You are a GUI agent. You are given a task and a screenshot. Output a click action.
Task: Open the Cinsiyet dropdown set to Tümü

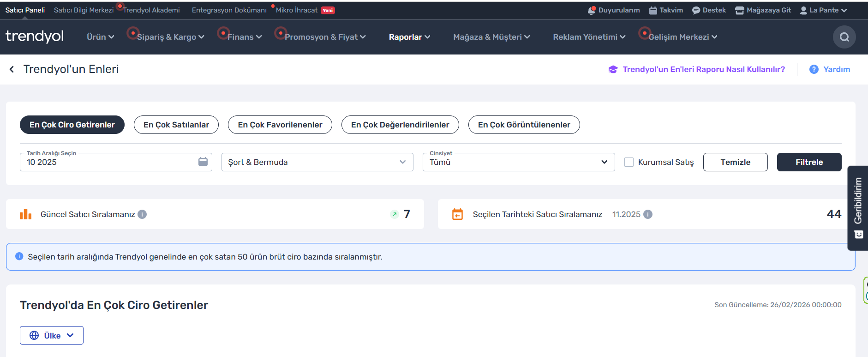pyautogui.click(x=519, y=162)
